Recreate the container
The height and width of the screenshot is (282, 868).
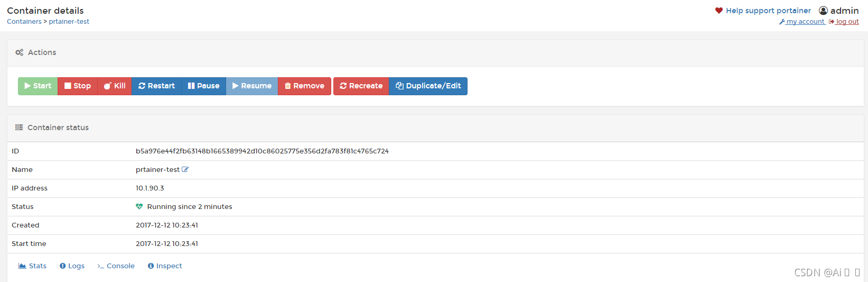coord(361,86)
